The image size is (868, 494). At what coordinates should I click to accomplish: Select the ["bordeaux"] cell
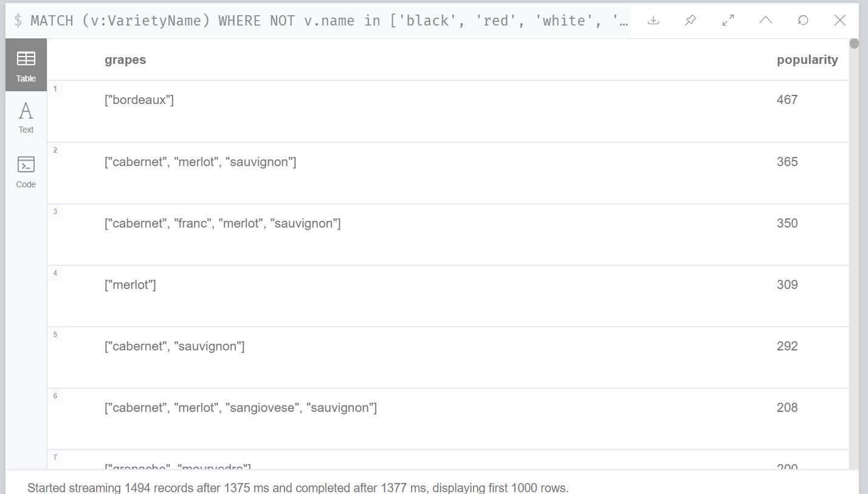tap(139, 100)
